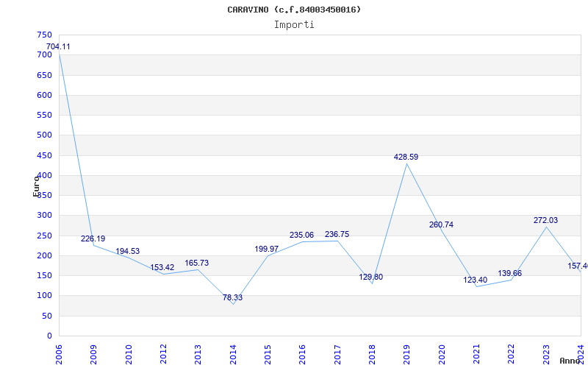This screenshot has height=368, width=588.
Task: Click the 2023 x-axis year label
Action: [546, 355]
